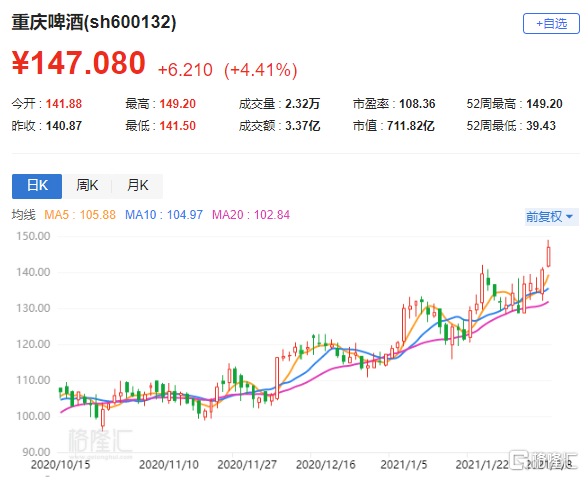Click P/E ratio value 108.36
The height and width of the screenshot is (477, 584).
[x=417, y=104]
